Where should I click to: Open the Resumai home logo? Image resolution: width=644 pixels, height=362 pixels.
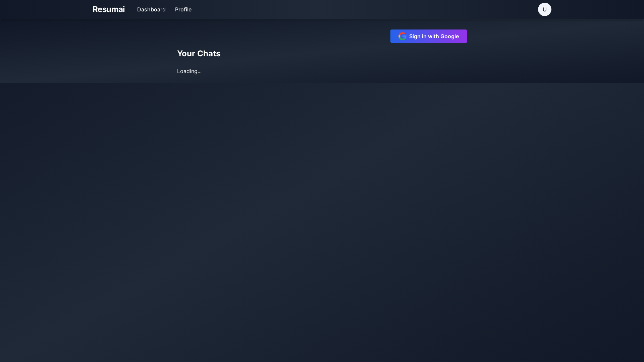pyautogui.click(x=108, y=9)
